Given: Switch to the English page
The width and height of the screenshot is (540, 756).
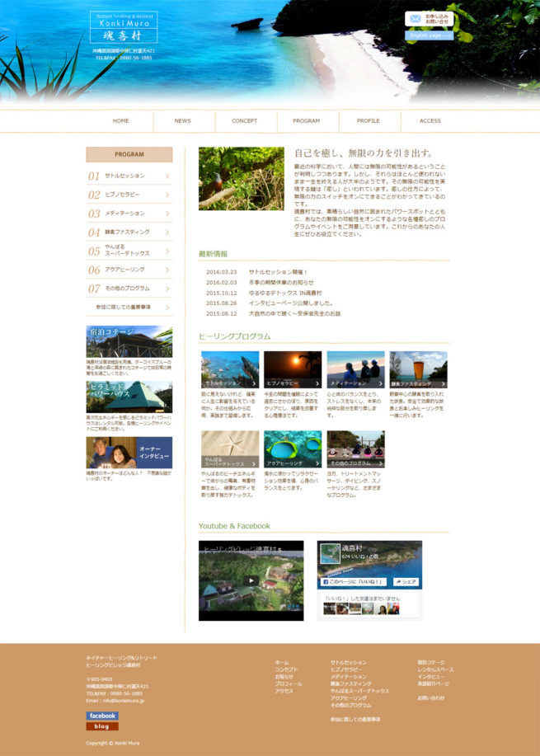Looking at the screenshot, I should 430,35.
